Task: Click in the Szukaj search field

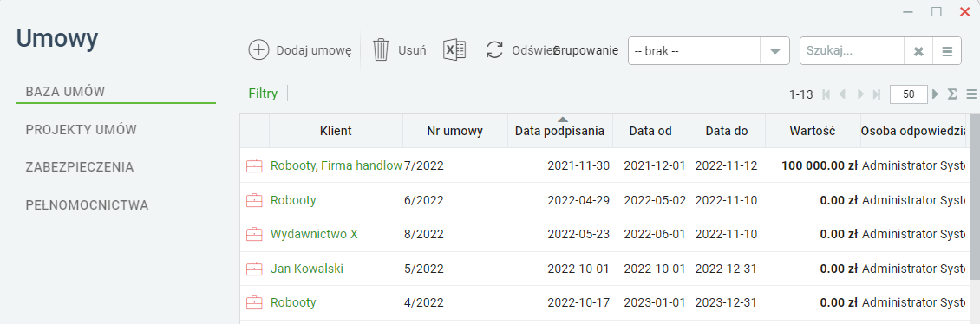Action: tap(852, 51)
